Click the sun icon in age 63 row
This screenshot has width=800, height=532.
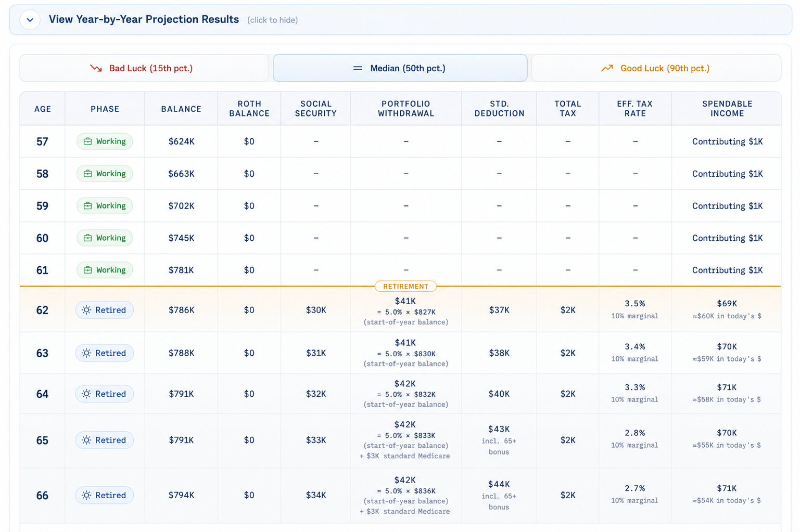pos(86,353)
